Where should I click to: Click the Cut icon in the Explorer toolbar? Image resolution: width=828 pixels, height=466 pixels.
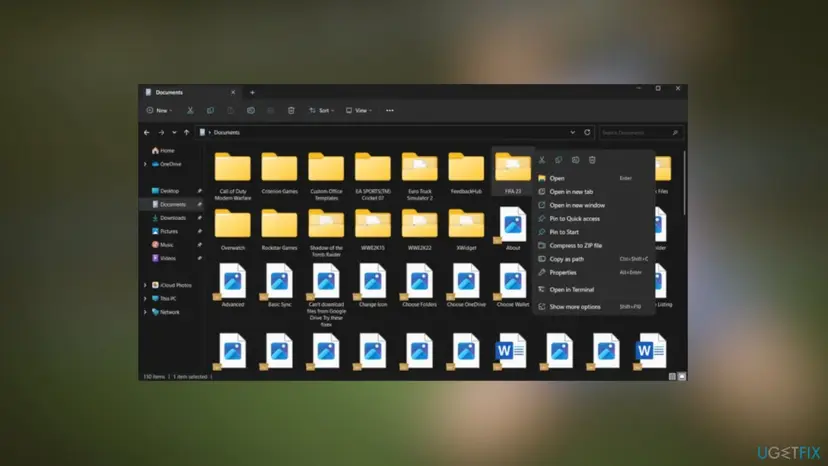[x=190, y=110]
